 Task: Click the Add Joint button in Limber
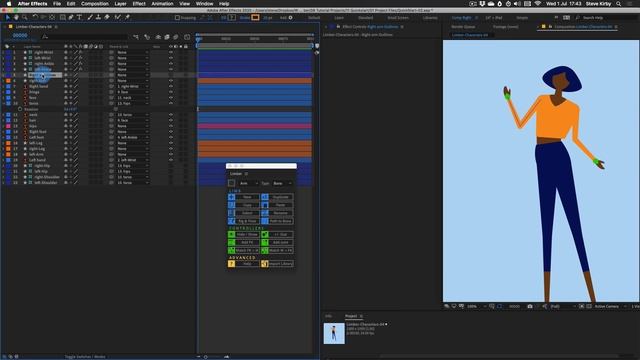point(280,242)
